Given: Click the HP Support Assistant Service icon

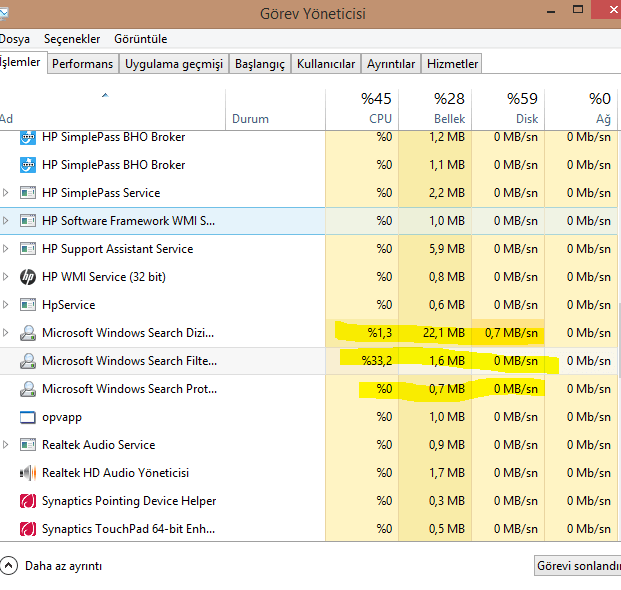Looking at the screenshot, I should [28, 249].
